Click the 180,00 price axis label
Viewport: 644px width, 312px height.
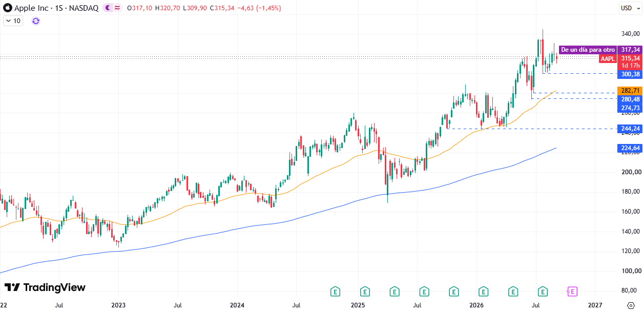point(630,192)
